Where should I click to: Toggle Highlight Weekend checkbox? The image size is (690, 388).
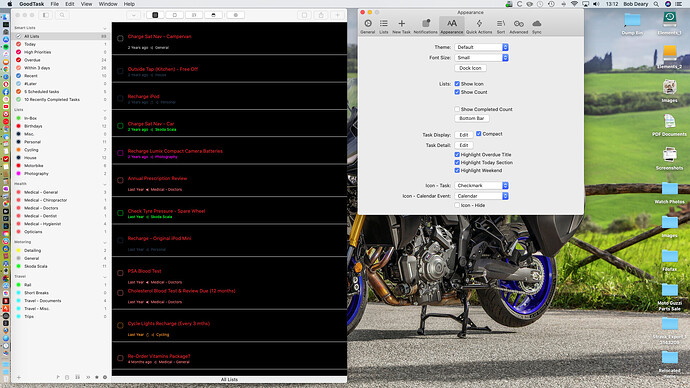pyautogui.click(x=457, y=170)
